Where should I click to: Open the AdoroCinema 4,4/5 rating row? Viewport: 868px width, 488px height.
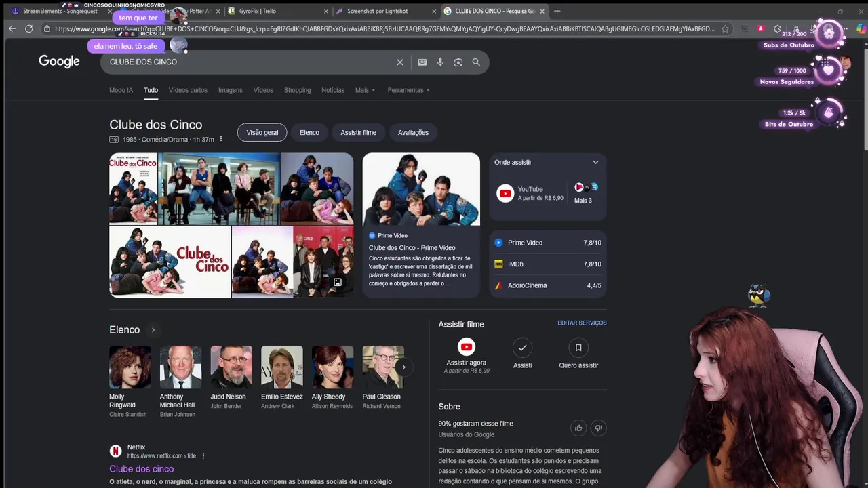tap(548, 285)
